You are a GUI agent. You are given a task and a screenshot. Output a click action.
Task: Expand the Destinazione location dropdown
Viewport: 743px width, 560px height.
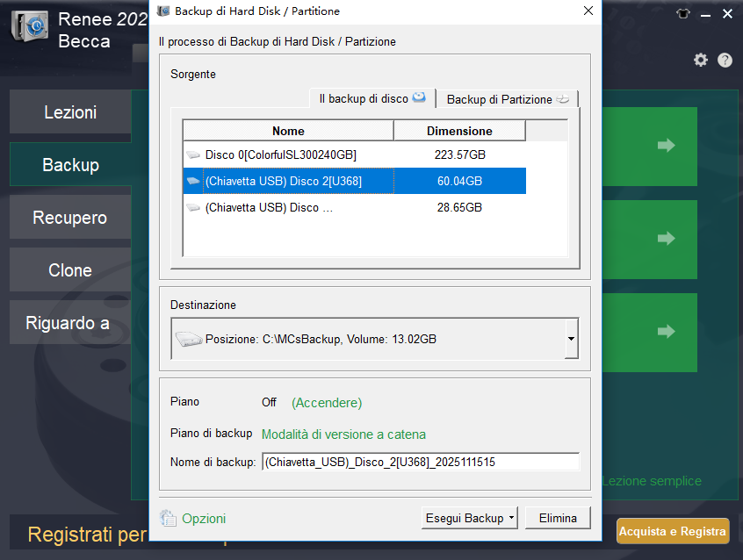point(571,338)
